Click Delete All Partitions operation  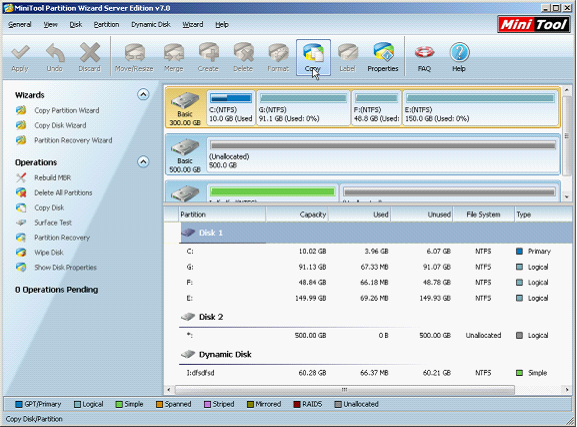63,193
